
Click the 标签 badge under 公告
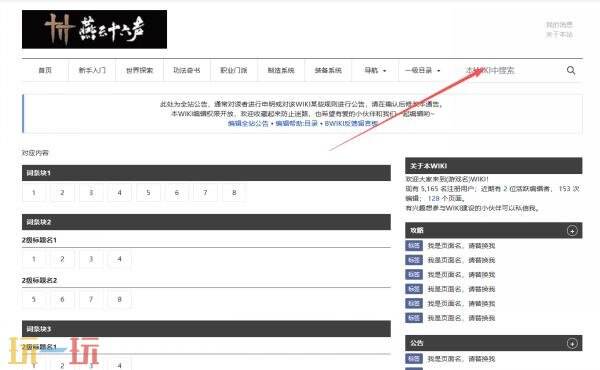pyautogui.click(x=414, y=359)
